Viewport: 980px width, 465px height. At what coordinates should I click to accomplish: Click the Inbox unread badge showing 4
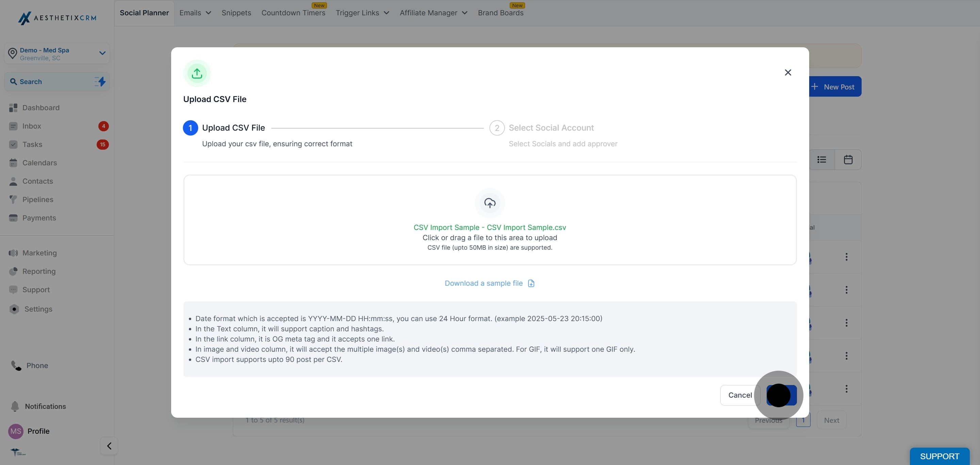[103, 126]
